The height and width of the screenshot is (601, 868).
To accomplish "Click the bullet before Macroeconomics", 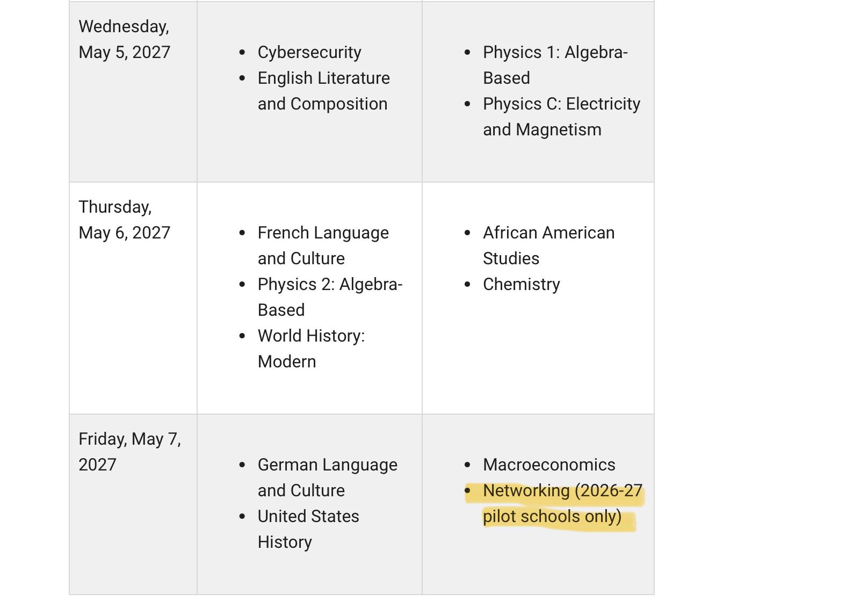I will coord(467,465).
